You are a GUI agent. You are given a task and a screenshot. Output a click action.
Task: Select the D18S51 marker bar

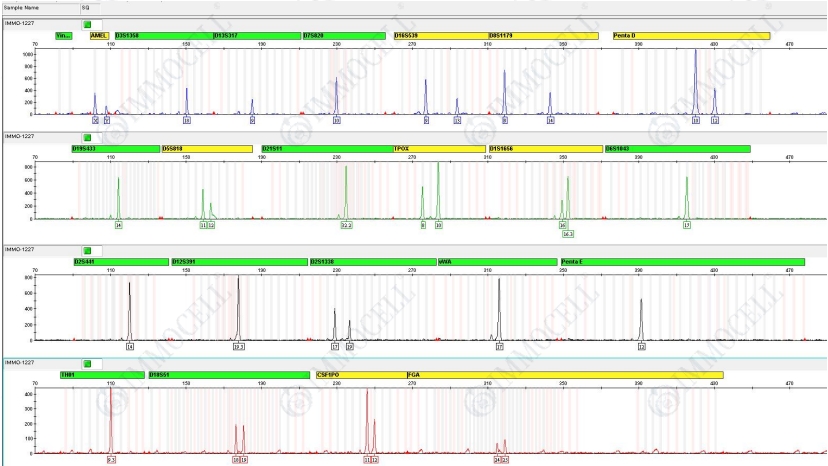229,375
